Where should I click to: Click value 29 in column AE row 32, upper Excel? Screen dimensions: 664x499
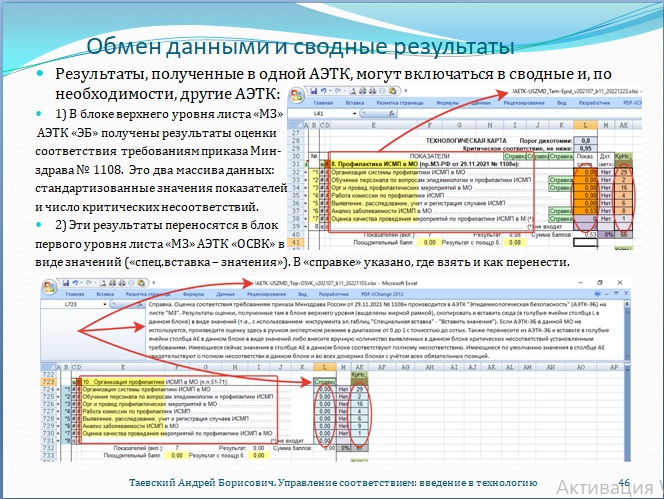[623, 172]
